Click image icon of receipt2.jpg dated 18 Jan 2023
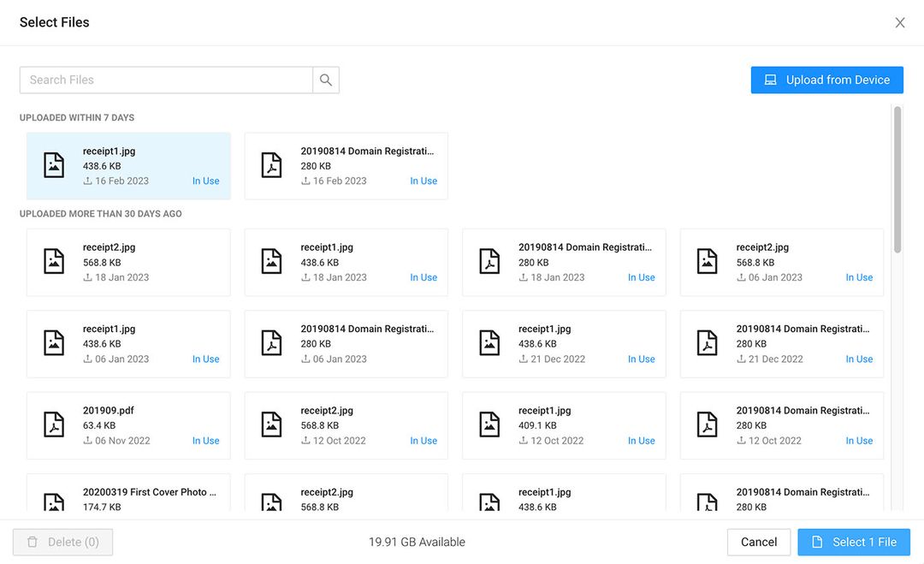The image size is (924, 564). click(54, 262)
